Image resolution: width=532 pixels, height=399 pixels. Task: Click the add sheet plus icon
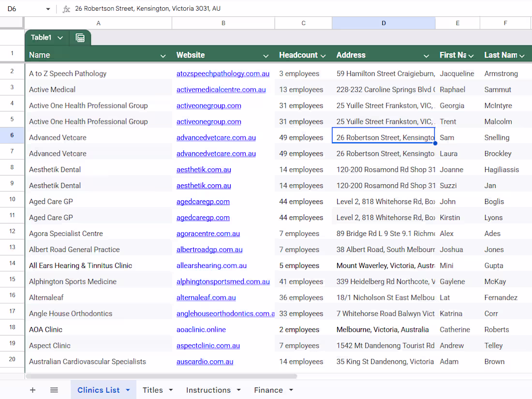[32, 390]
